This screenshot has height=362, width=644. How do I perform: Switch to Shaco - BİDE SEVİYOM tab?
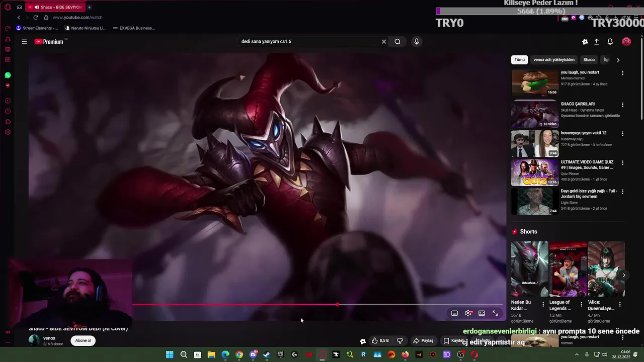click(55, 7)
